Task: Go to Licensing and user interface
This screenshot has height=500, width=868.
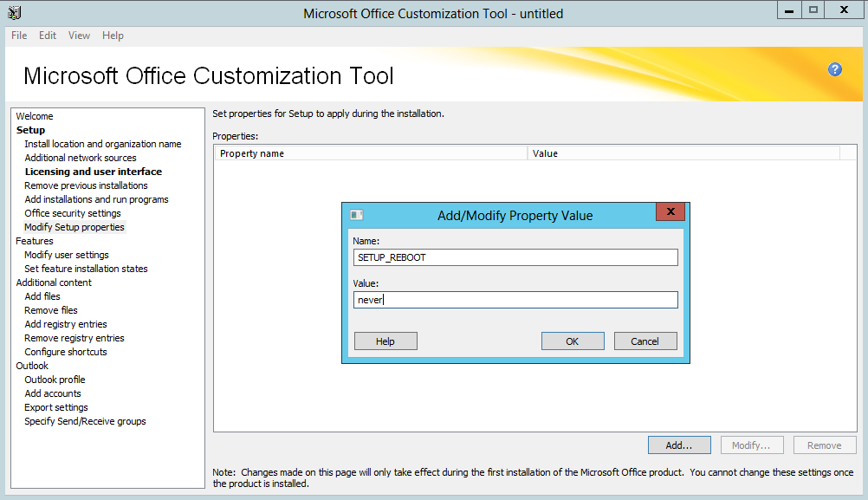Action: (93, 172)
